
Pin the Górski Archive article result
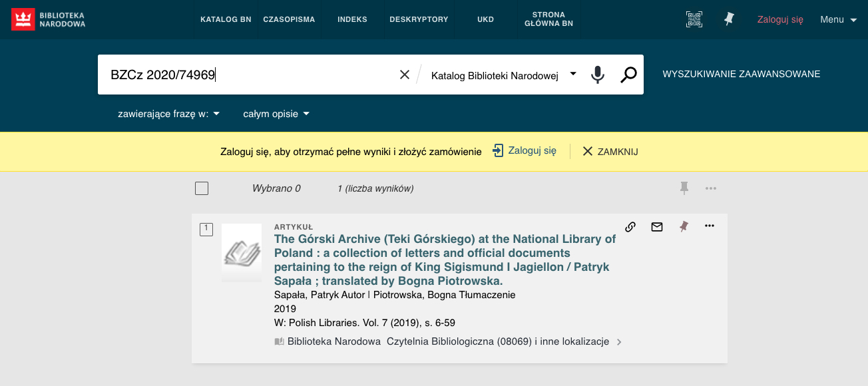pos(683,226)
